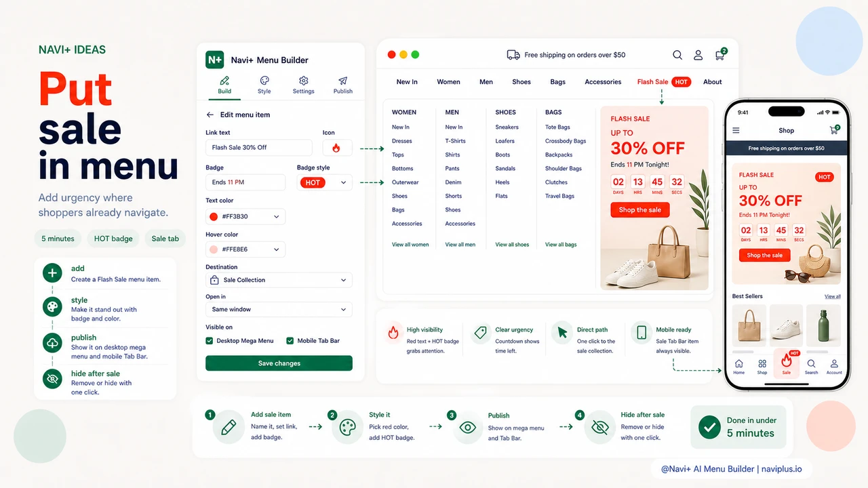Click Shop the sale in mega menu
Viewport: 868px width, 488px height.
639,210
